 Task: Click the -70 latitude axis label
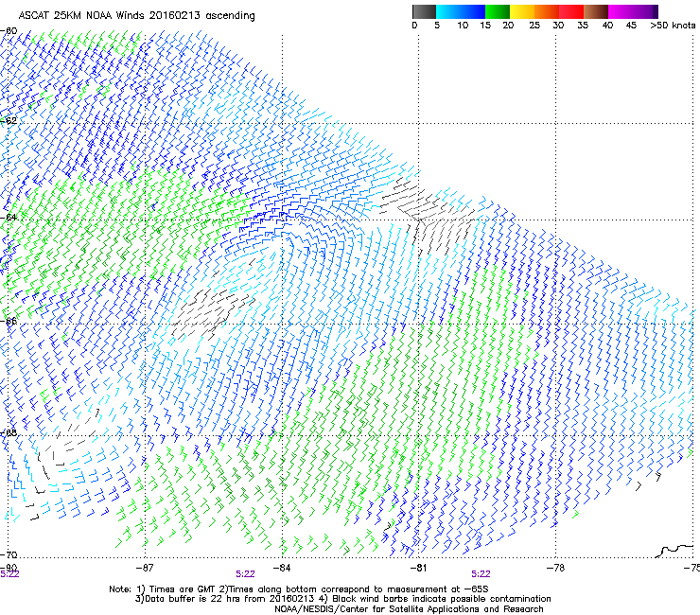9,554
